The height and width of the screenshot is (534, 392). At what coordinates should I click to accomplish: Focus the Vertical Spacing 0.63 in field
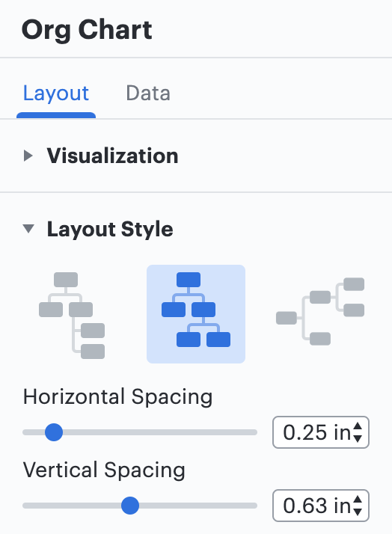pyautogui.click(x=321, y=506)
